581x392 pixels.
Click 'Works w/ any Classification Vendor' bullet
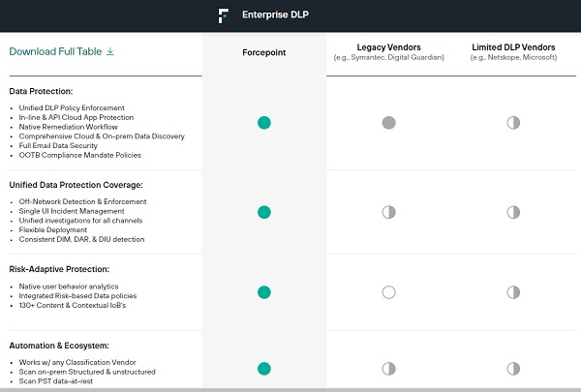click(77, 362)
